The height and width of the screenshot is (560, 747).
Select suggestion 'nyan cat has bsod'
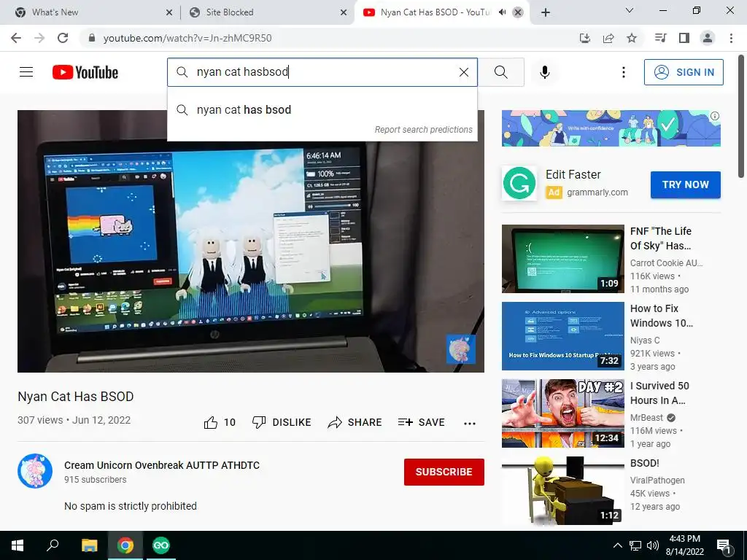coord(322,110)
